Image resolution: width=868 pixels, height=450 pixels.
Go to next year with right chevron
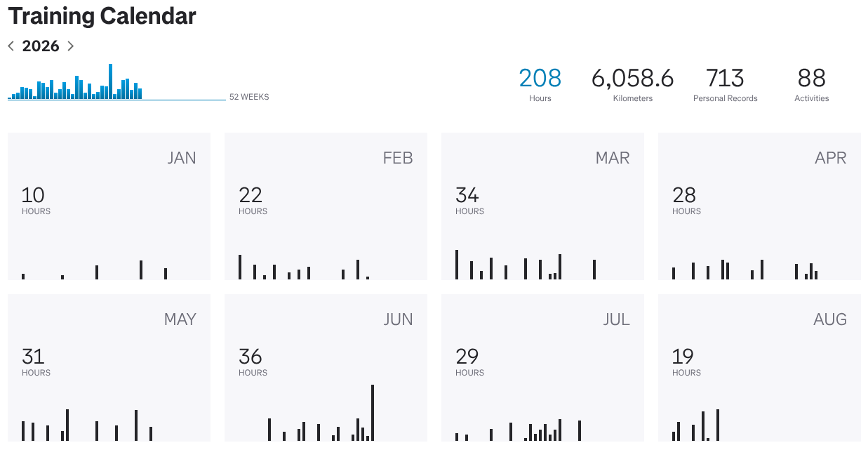[x=70, y=46]
